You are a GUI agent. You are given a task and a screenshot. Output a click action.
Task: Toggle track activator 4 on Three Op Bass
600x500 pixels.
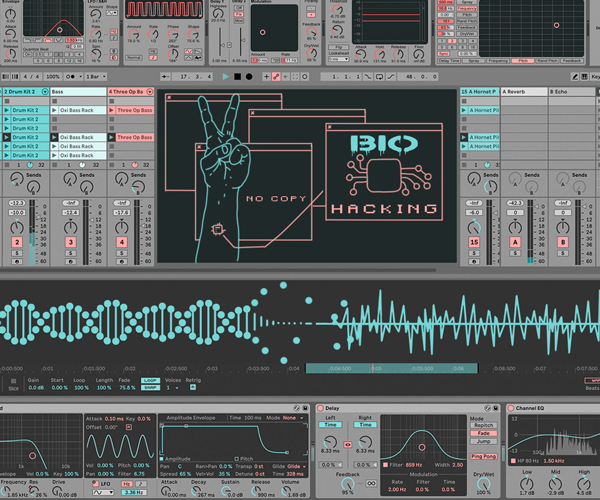click(x=122, y=242)
